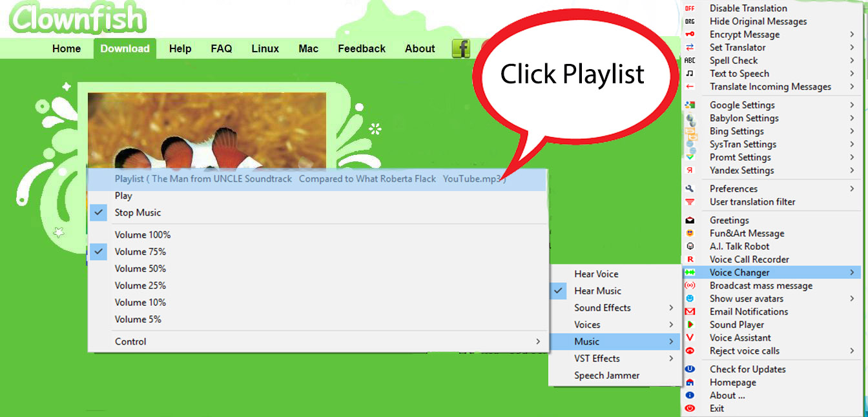The height and width of the screenshot is (417, 868).
Task: Click the Text to Speech note icon
Action: tap(690, 74)
